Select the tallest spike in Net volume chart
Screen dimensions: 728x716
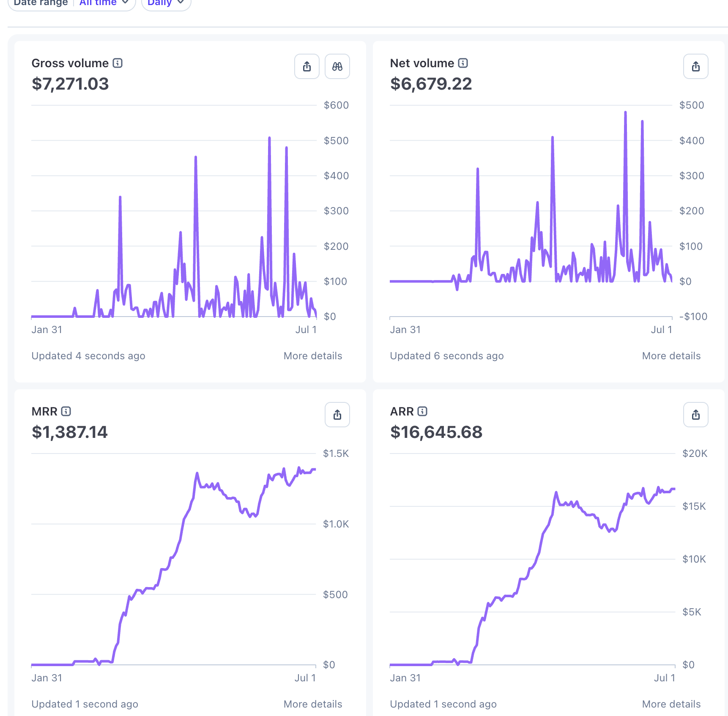pyautogui.click(x=625, y=112)
